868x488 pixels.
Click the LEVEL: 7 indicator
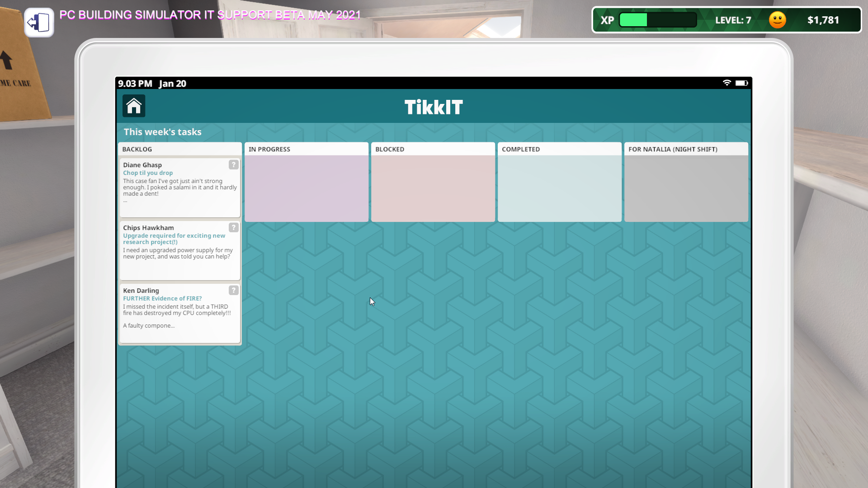click(x=733, y=20)
